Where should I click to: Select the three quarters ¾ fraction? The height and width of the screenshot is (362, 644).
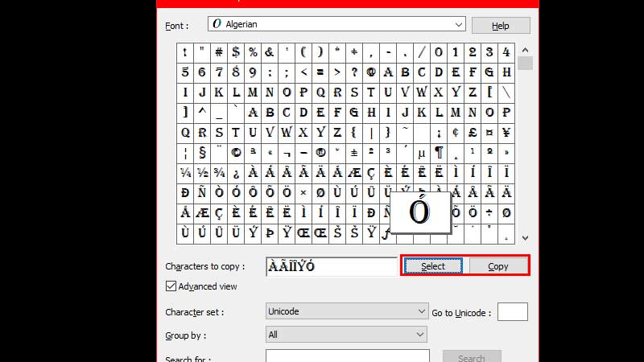coord(219,173)
